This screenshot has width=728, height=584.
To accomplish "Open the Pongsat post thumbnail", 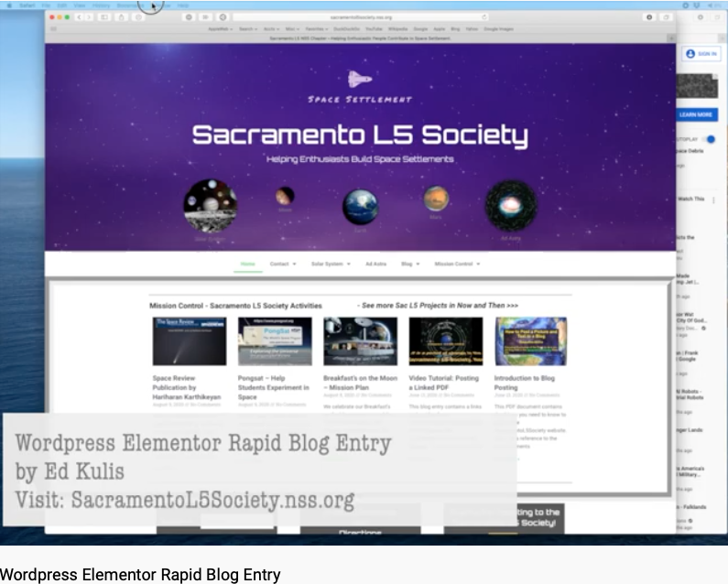I will pos(275,341).
